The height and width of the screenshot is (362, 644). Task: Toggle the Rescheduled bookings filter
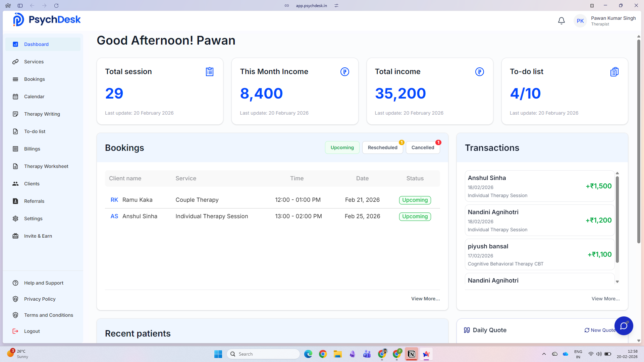(x=382, y=147)
